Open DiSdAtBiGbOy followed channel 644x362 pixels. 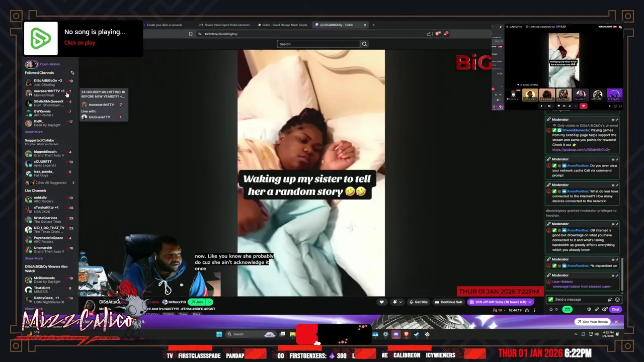(49, 82)
